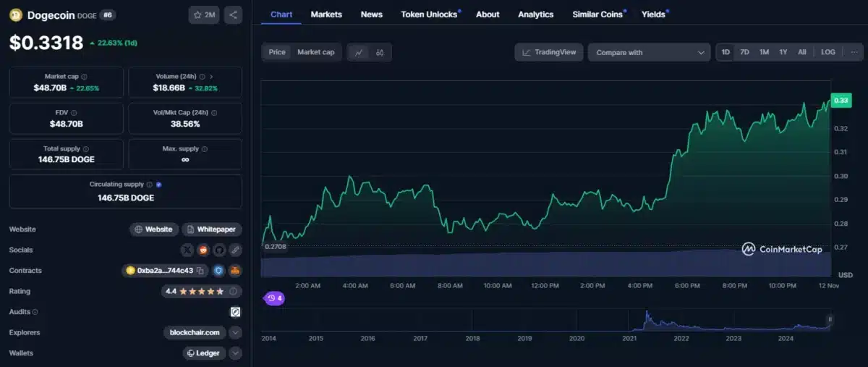Open the Audits info icon

click(35, 312)
